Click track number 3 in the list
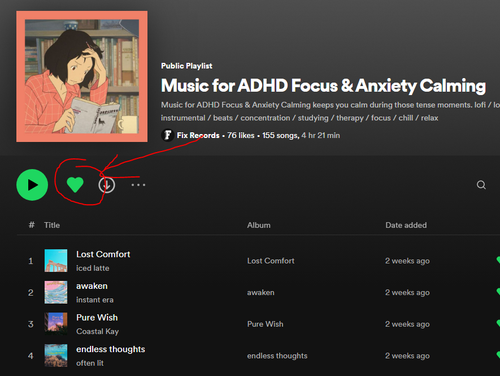This screenshot has width=500, height=376. coord(31,324)
